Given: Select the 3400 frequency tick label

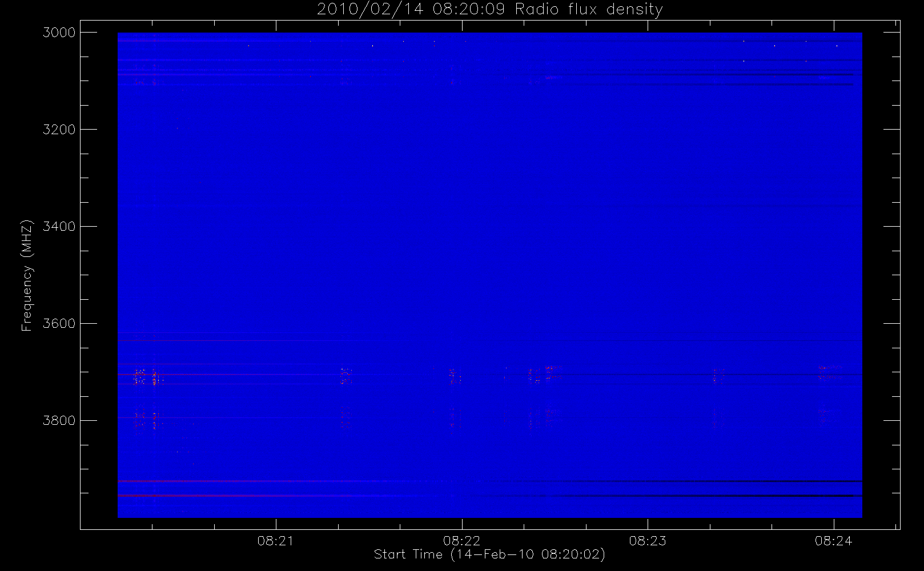Looking at the screenshot, I should [59, 227].
